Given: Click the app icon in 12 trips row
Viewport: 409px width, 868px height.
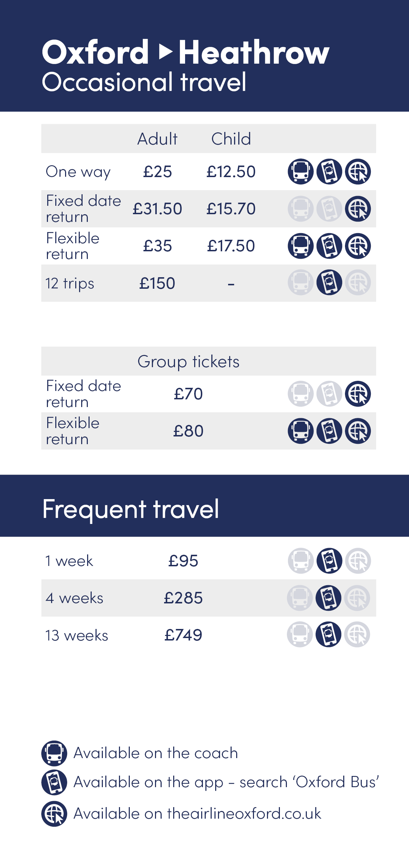Looking at the screenshot, I should click(329, 282).
